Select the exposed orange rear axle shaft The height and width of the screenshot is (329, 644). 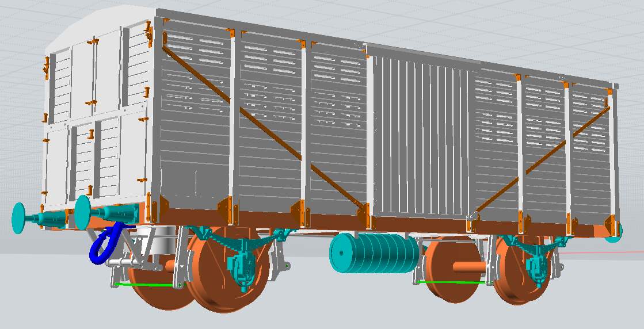pyautogui.click(x=467, y=267)
